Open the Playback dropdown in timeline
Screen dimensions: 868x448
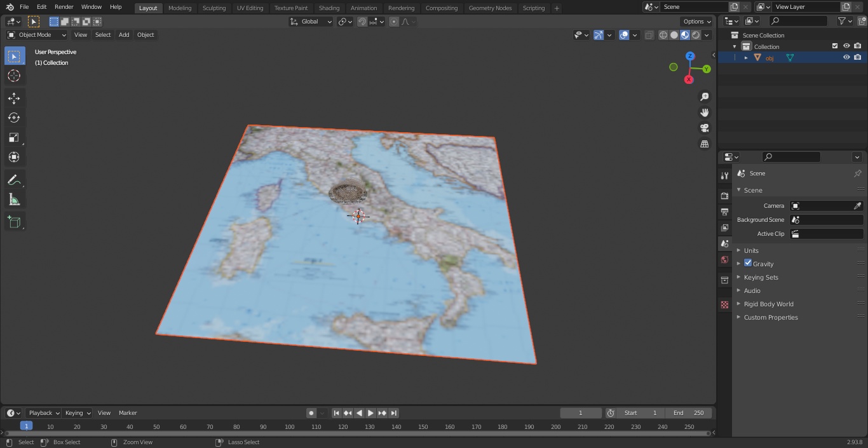coord(43,413)
